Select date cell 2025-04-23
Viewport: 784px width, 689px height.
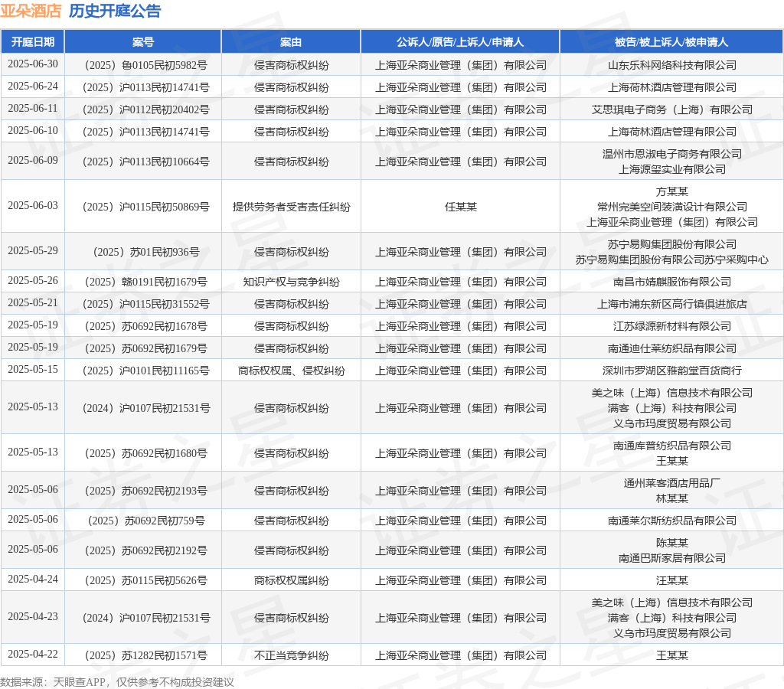tap(33, 616)
